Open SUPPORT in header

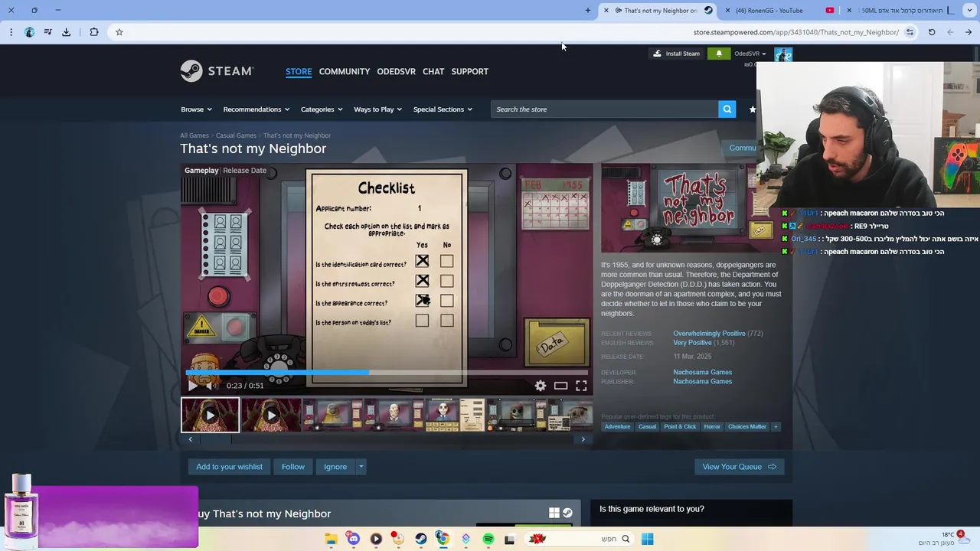pos(469,71)
